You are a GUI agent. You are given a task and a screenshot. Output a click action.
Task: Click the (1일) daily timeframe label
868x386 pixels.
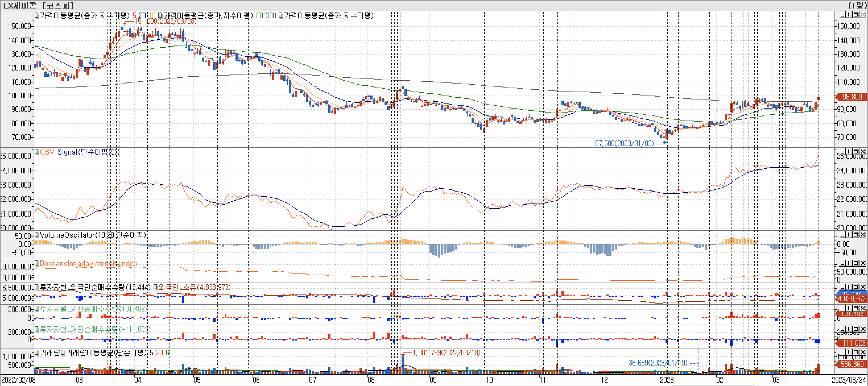click(858, 5)
